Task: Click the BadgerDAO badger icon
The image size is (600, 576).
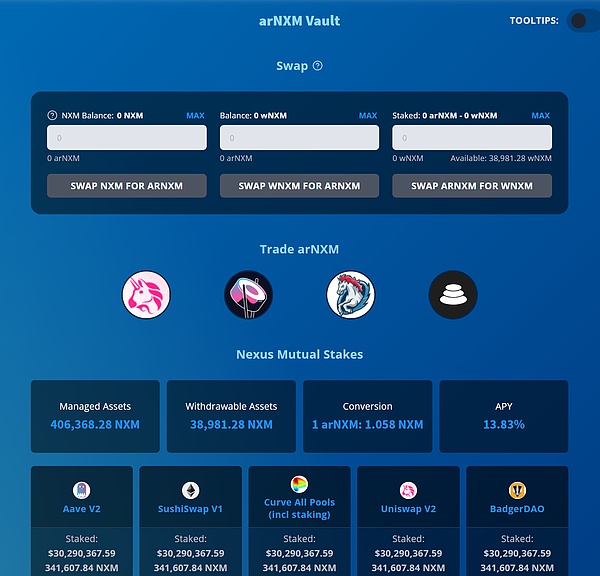Action: coord(517,490)
